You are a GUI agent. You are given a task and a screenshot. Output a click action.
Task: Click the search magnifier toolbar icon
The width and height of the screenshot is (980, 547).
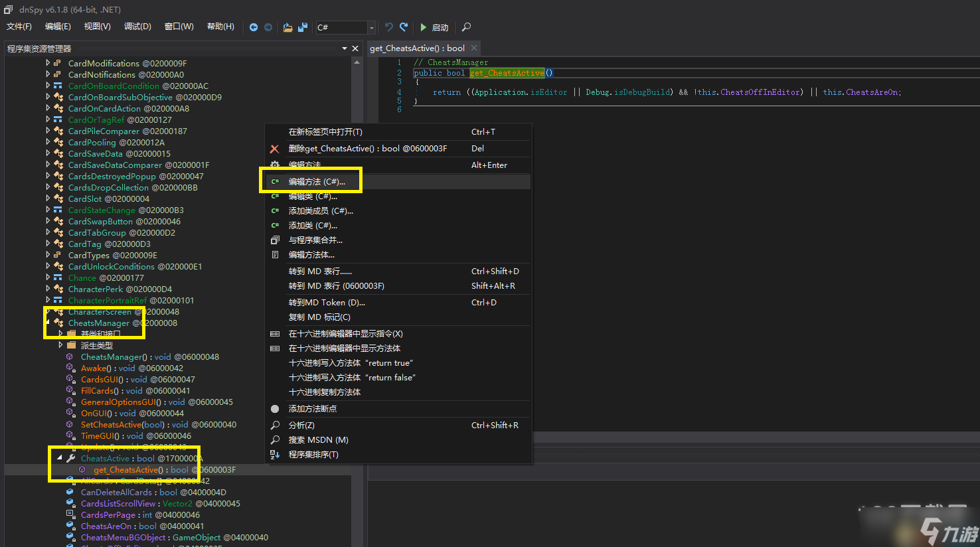tap(466, 27)
